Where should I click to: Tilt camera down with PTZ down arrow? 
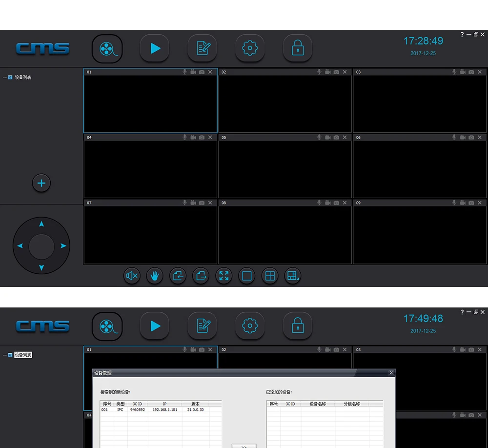tap(41, 268)
